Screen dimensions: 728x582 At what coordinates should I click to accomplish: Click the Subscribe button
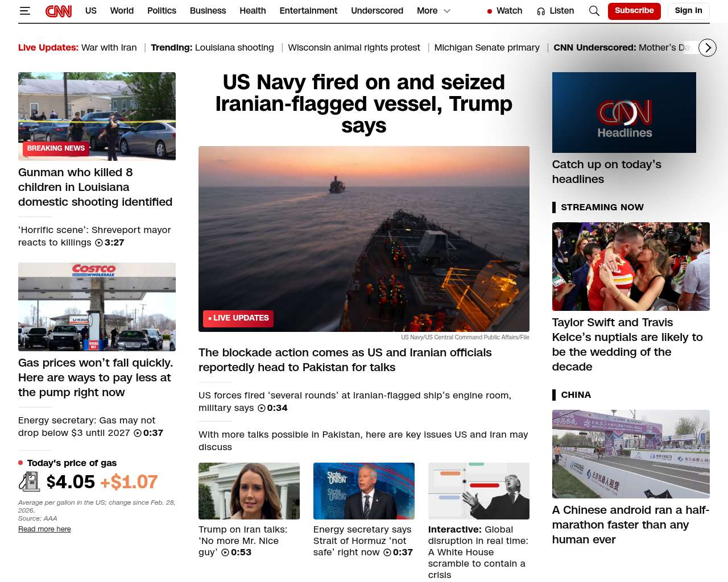pyautogui.click(x=634, y=11)
